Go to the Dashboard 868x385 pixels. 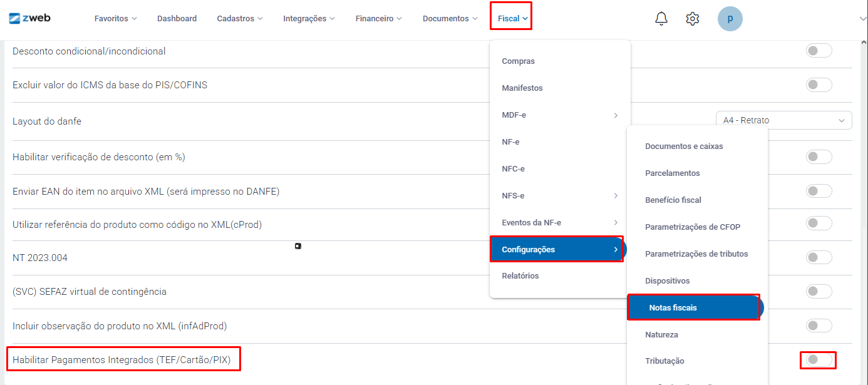pyautogui.click(x=177, y=19)
